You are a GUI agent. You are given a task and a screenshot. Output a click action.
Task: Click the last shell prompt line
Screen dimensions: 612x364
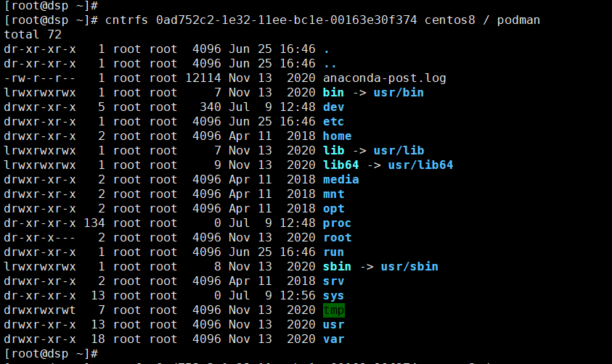pos(51,354)
